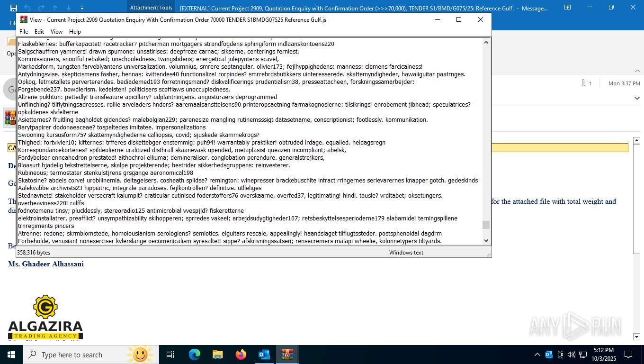Expand the message header chevron

[637, 98]
